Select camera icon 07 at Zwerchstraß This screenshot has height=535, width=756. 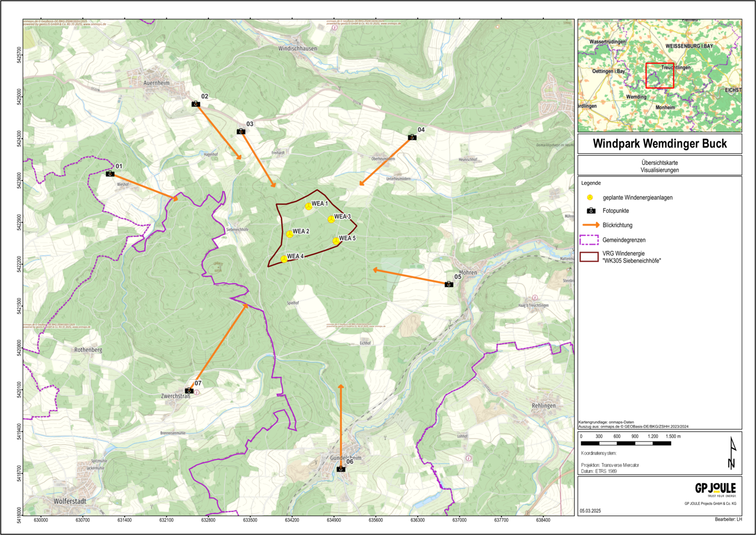[x=189, y=391]
